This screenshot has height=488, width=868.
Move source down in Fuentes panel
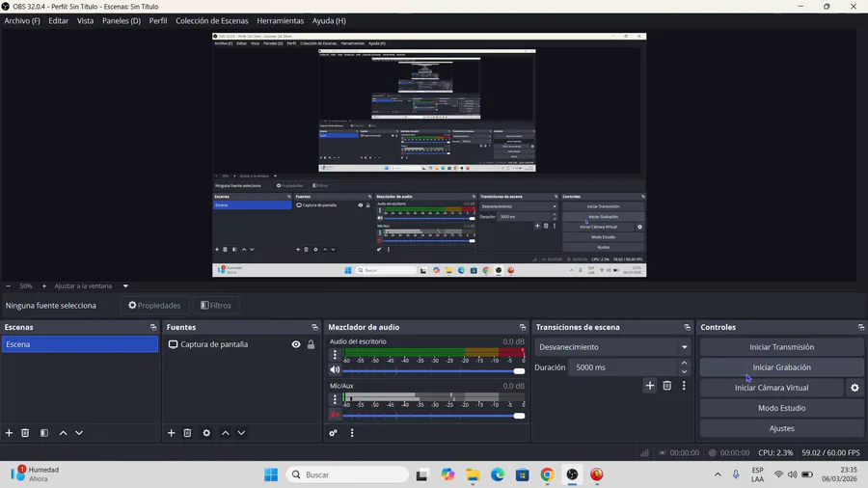(241, 433)
